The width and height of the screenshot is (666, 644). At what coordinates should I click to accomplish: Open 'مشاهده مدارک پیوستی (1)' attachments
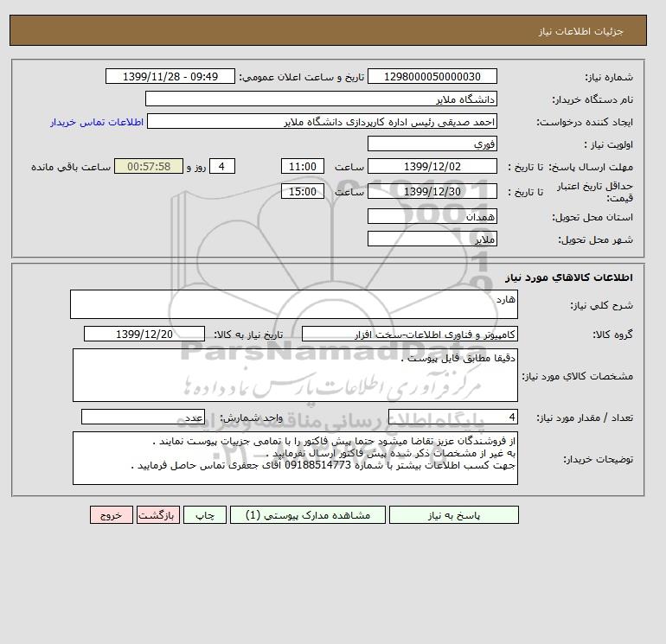click(308, 515)
